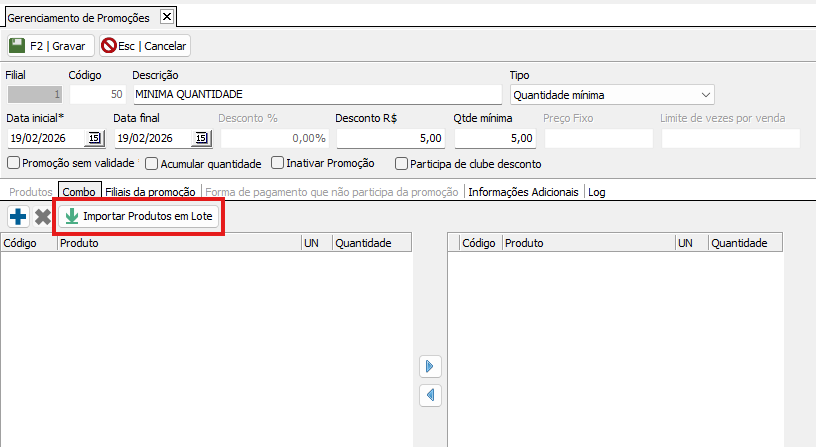Viewport: 816px width, 447px height.
Task: Close the Gerenciamento de Promoções tab
Action: 167,17
